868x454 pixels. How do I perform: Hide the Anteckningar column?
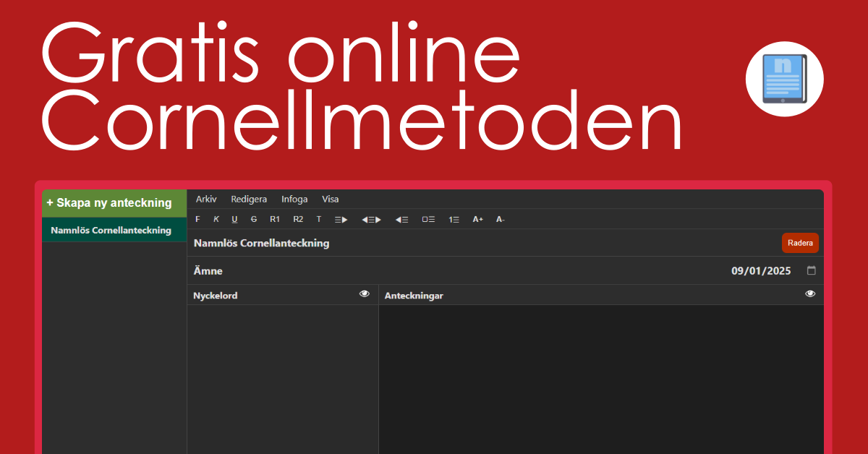[810, 294]
